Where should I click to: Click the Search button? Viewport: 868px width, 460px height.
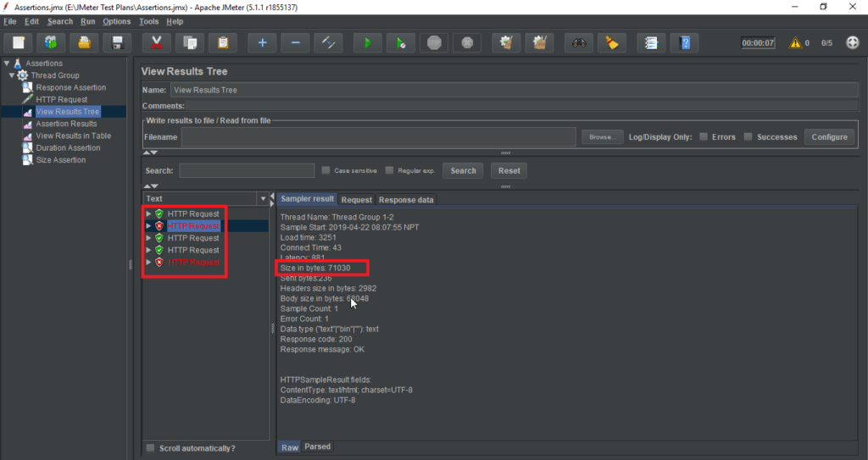click(x=464, y=170)
